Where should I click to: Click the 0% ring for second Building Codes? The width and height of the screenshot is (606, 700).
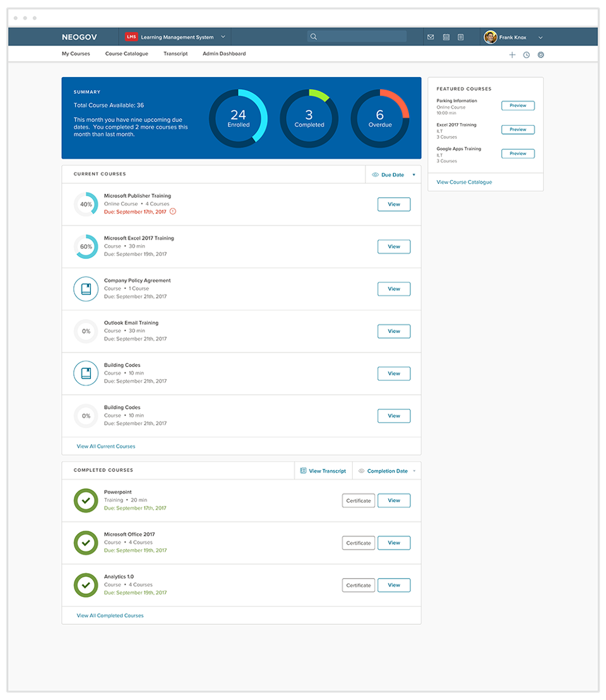(86, 416)
